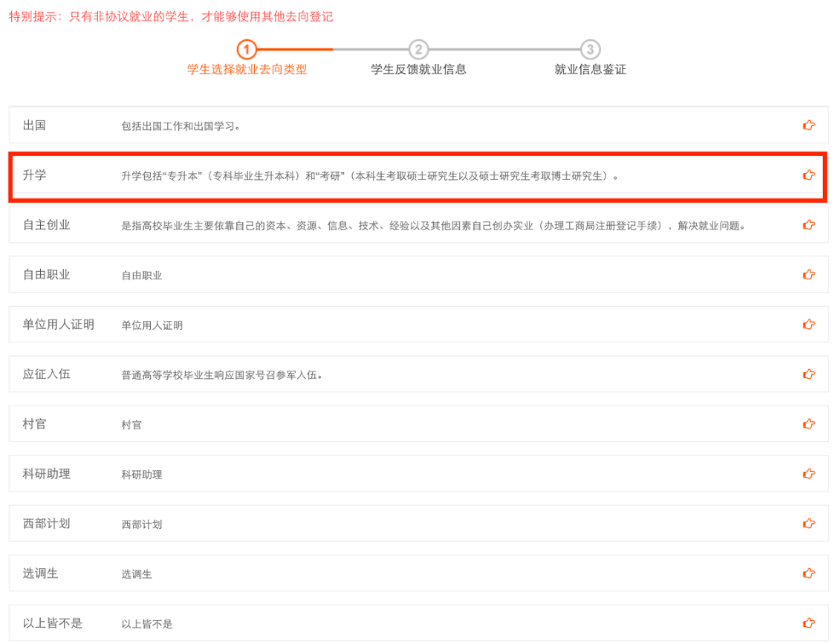Click the hand icon in 村官 row
Image resolution: width=835 pixels, height=644 pixels.
coord(809,423)
